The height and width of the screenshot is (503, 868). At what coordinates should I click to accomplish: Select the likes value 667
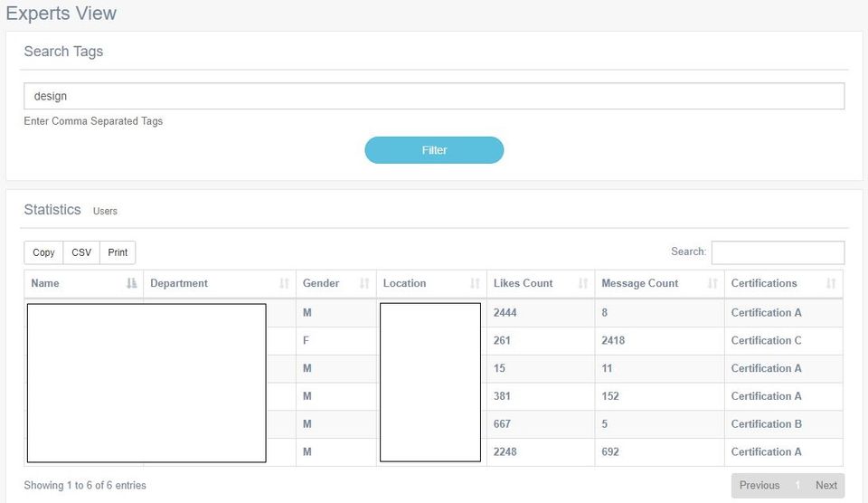point(502,423)
